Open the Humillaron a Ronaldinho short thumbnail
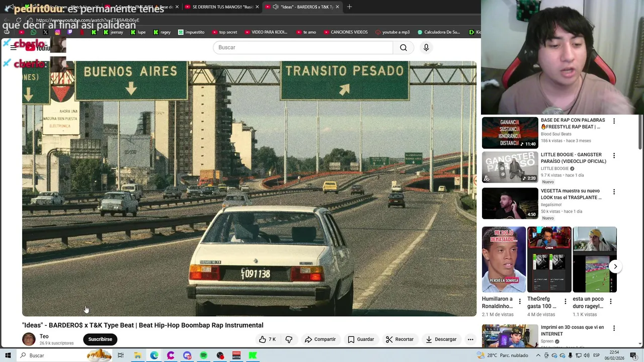The image size is (644, 362). pyautogui.click(x=504, y=259)
